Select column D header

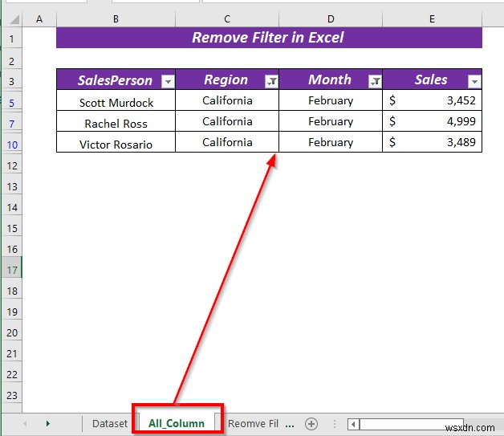[x=331, y=19]
